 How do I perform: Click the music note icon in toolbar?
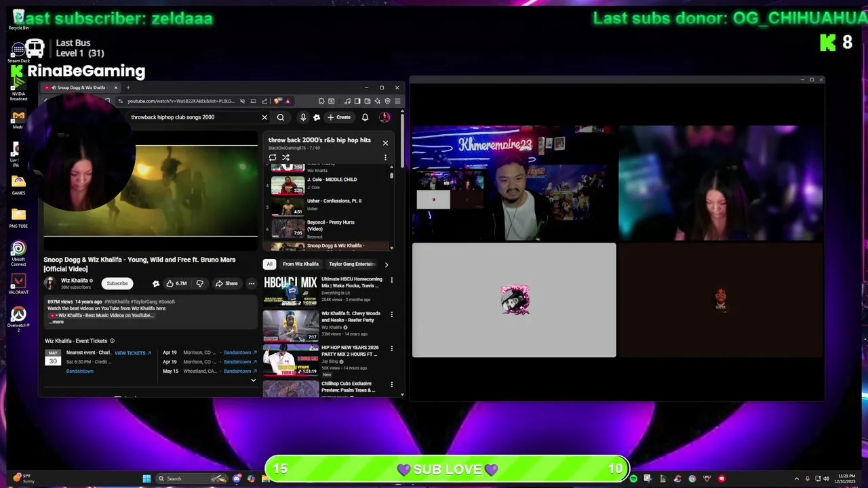point(348,101)
